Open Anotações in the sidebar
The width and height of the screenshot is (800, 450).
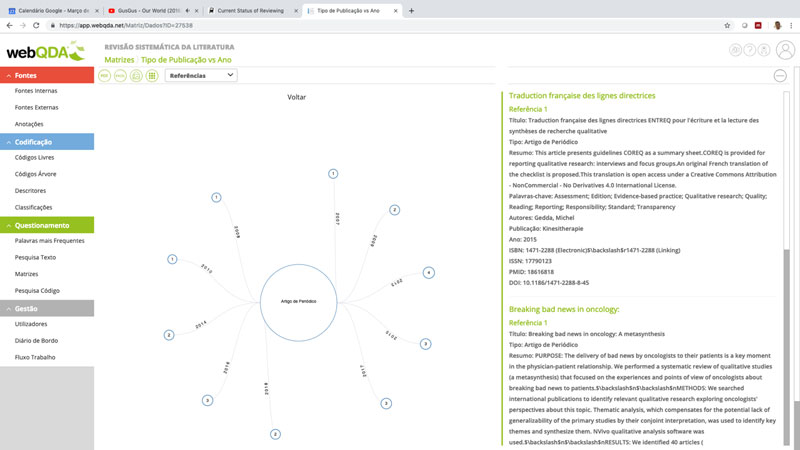pyautogui.click(x=29, y=124)
